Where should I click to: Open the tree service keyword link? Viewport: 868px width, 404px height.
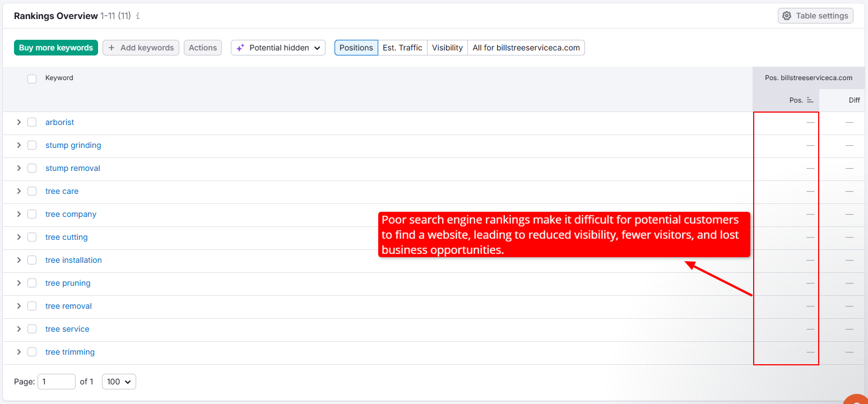point(67,329)
